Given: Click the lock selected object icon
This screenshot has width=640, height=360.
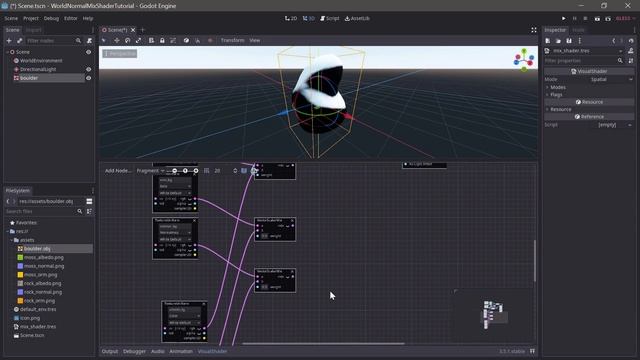Looking at the screenshot, I should tap(162, 40).
